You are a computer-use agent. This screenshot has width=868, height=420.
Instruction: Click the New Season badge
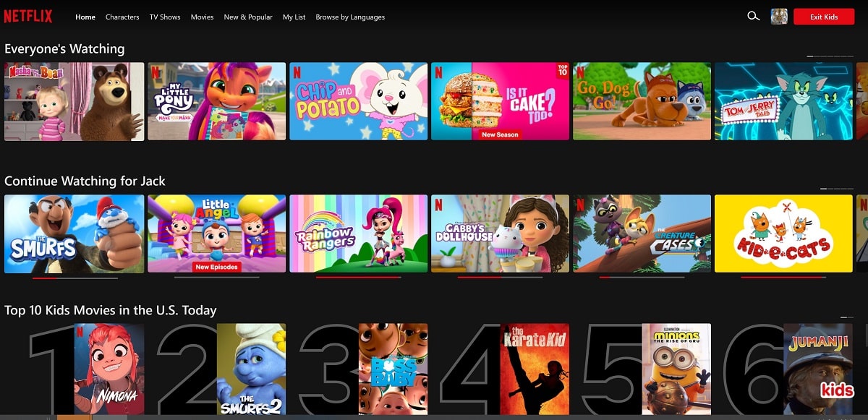[500, 134]
